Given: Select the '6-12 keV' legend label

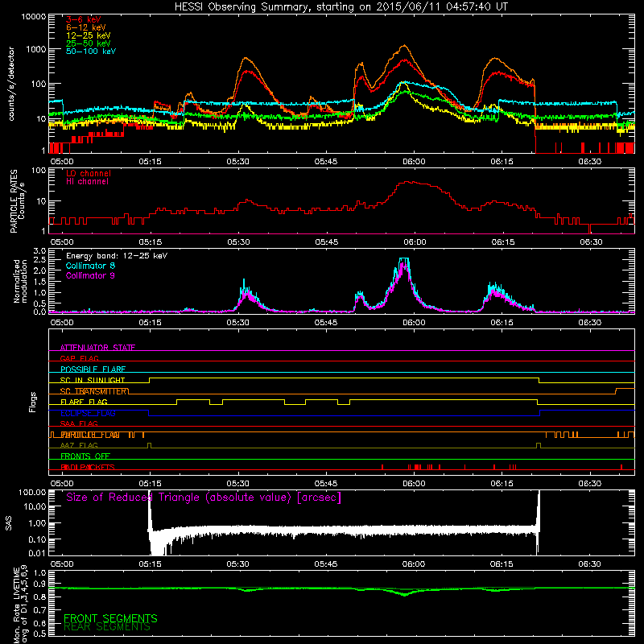Looking at the screenshot, I should [86, 27].
